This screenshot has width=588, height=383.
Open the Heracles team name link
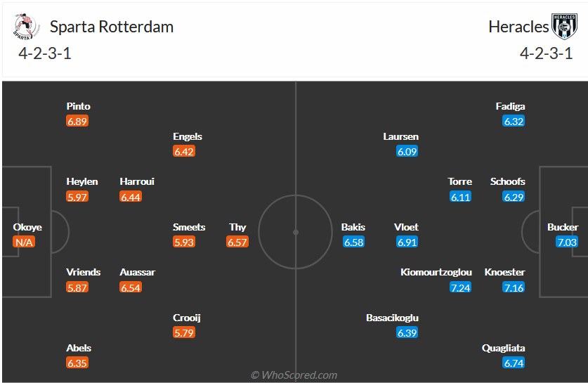pyautogui.click(x=518, y=27)
